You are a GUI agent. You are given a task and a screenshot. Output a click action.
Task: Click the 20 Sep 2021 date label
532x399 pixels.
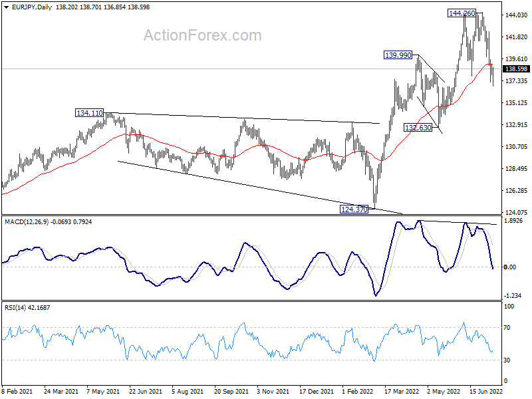pos(231,391)
